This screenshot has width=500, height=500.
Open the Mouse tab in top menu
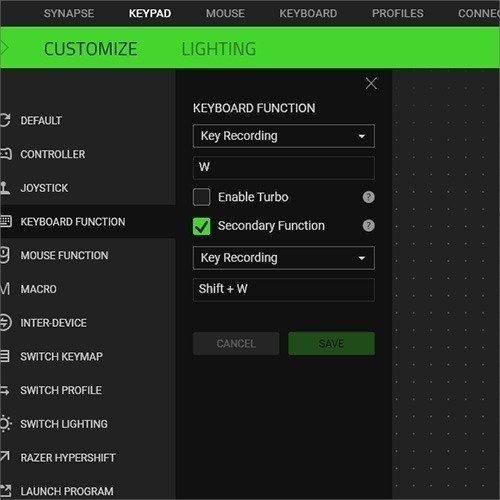[225, 13]
